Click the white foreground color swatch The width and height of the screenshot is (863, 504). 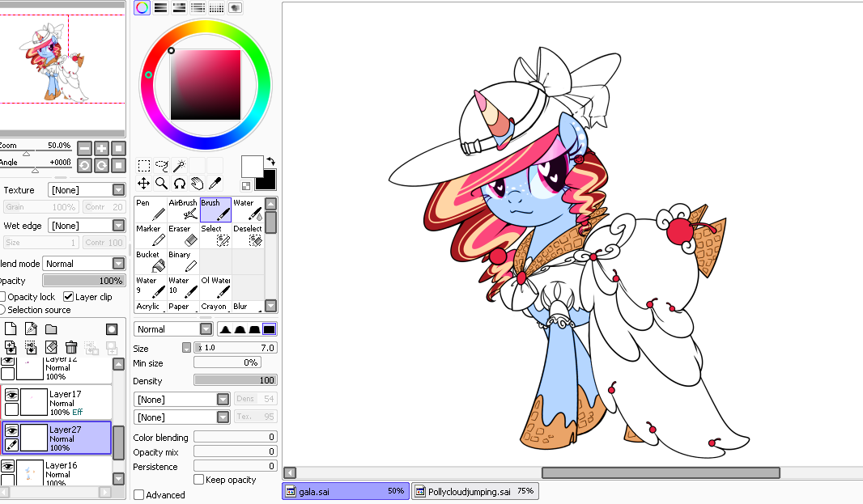coord(252,166)
